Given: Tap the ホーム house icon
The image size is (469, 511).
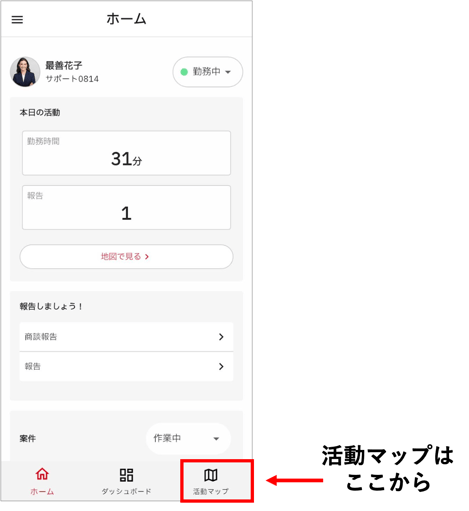Looking at the screenshot, I should [x=42, y=474].
